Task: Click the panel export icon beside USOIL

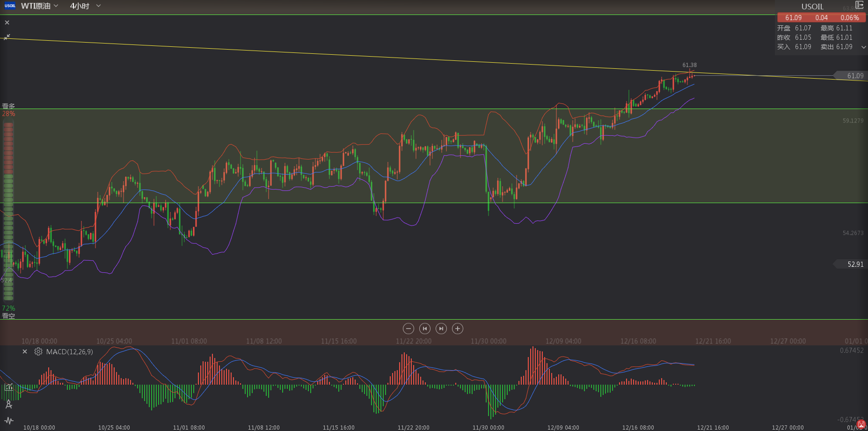Action: tap(859, 5)
